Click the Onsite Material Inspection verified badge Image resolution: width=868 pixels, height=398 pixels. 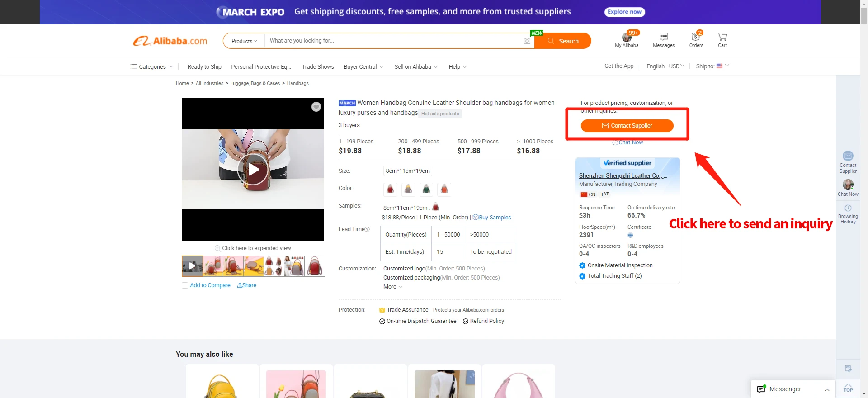tap(582, 265)
